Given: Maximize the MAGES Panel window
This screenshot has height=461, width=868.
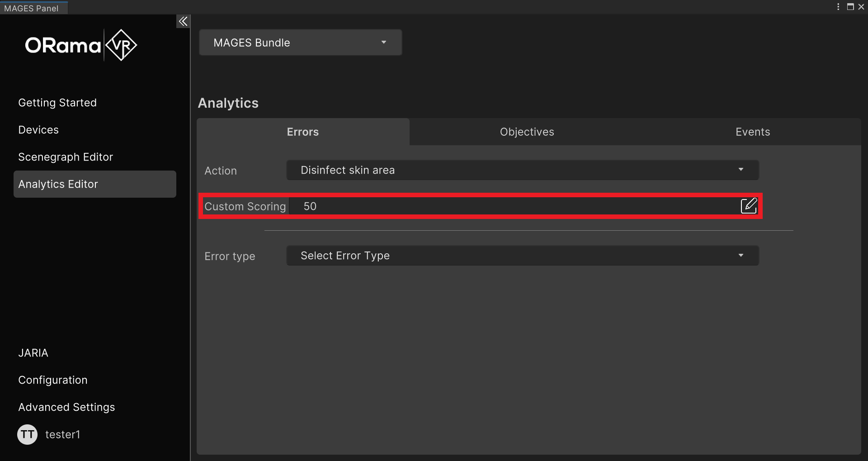Looking at the screenshot, I should (x=850, y=7).
